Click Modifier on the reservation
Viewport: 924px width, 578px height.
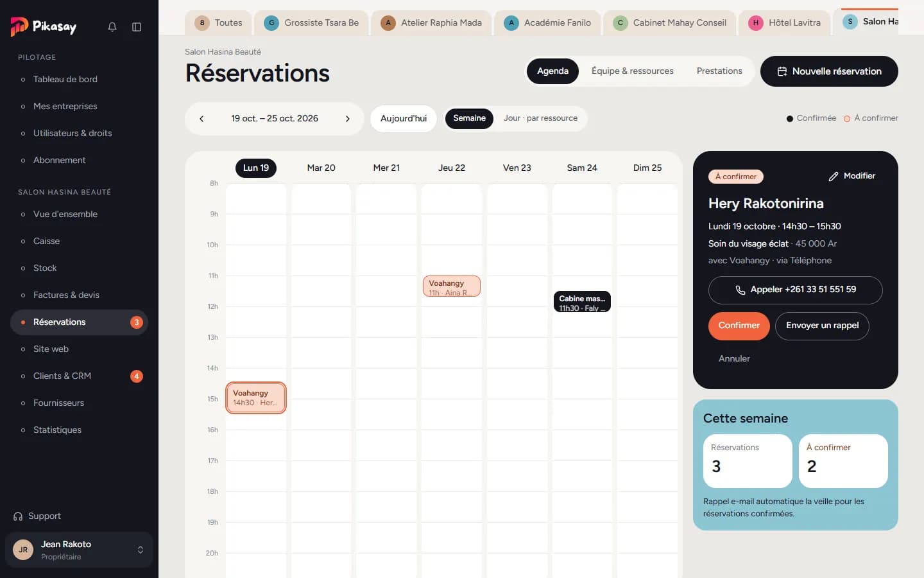pyautogui.click(x=852, y=176)
